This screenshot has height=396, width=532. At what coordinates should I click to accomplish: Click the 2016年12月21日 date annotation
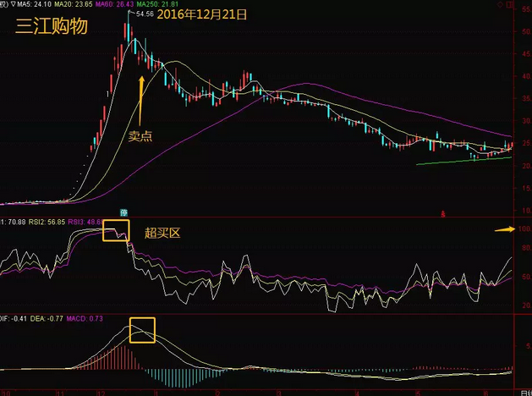201,15
